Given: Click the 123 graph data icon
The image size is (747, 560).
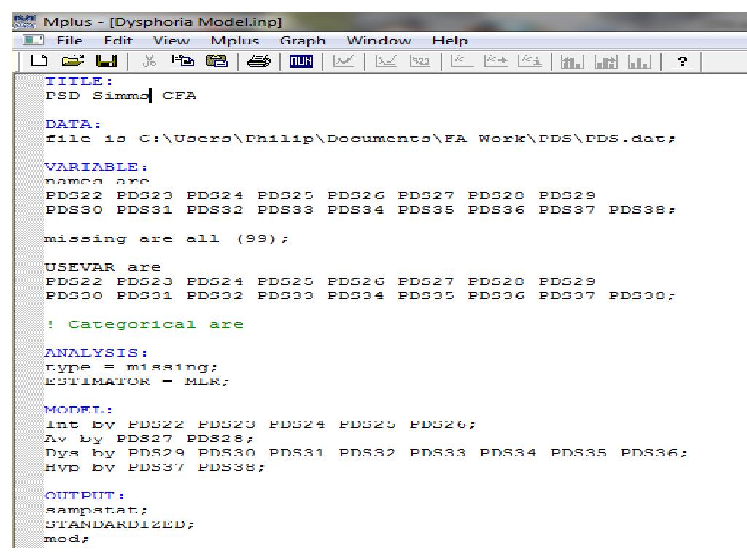Looking at the screenshot, I should pos(419,61).
